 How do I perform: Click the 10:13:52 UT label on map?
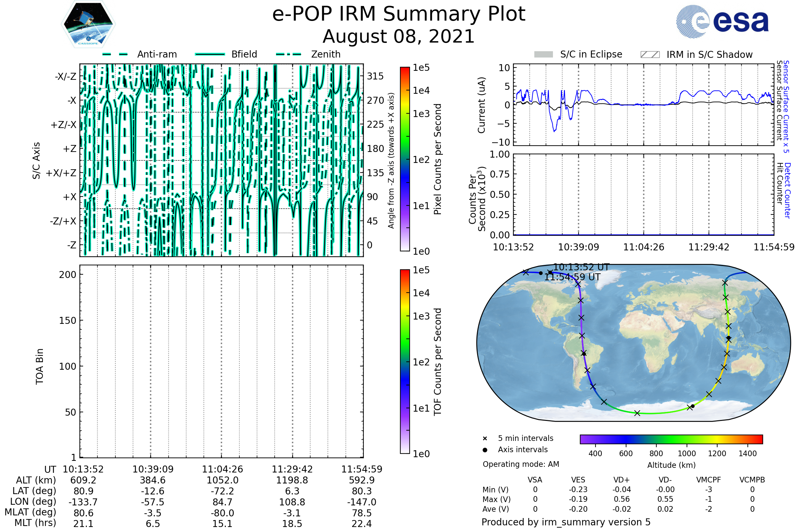(x=582, y=267)
